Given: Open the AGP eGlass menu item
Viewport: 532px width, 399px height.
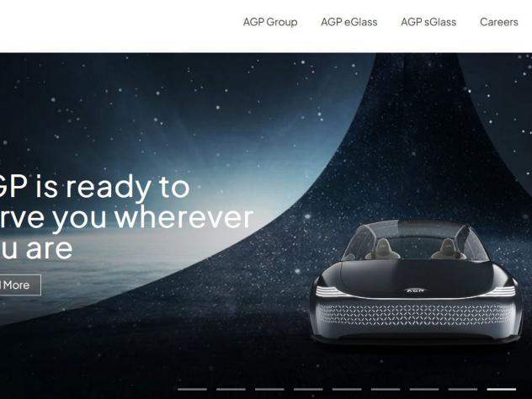Looking at the screenshot, I should pos(348,22).
